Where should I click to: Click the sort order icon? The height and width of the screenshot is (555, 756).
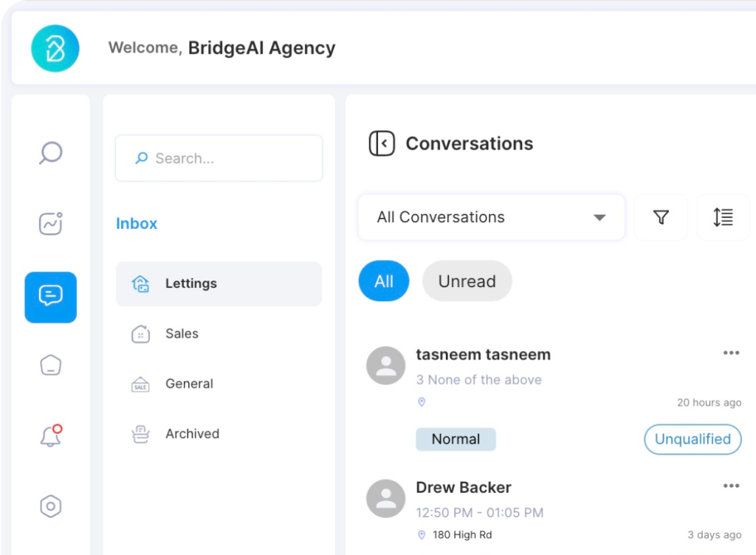pos(723,217)
